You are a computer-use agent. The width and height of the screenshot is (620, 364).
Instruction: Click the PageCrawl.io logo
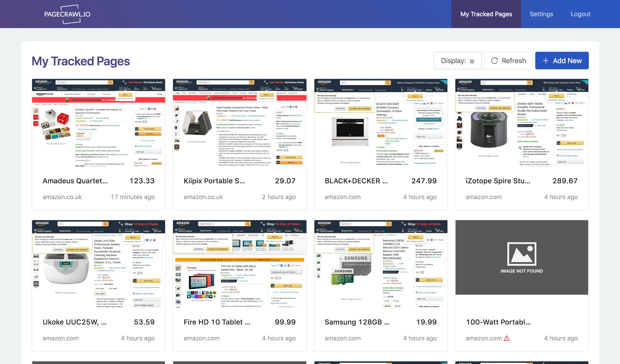[67, 14]
